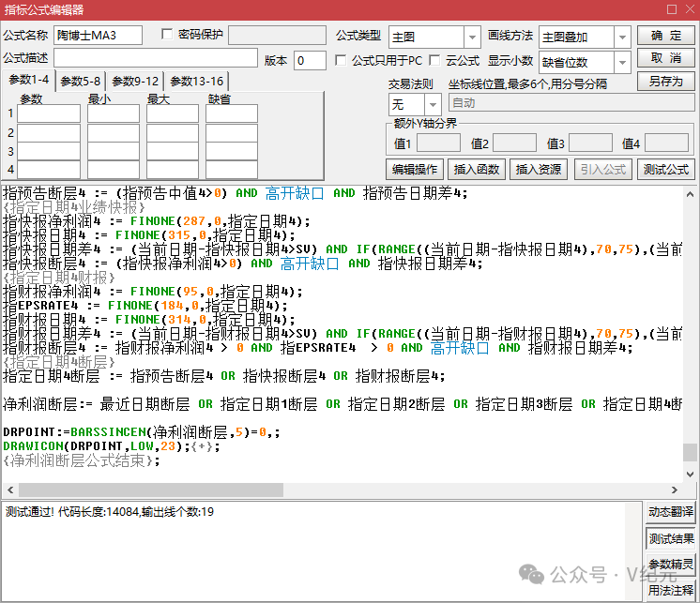This screenshot has height=603, width=700.
Task: Open the 参数精灵 parameter wizard
Action: [671, 565]
